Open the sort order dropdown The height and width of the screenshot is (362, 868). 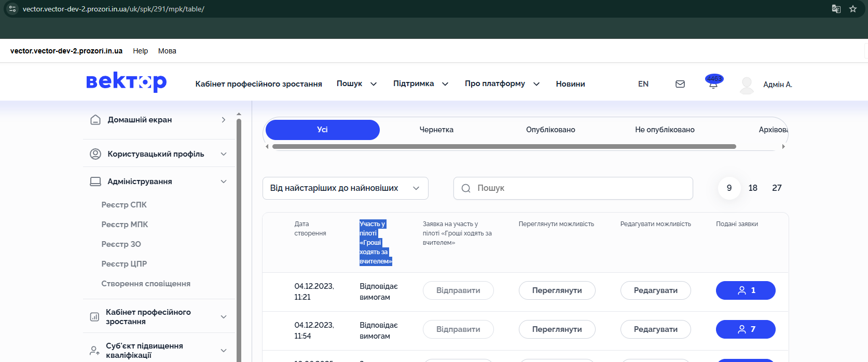345,188
